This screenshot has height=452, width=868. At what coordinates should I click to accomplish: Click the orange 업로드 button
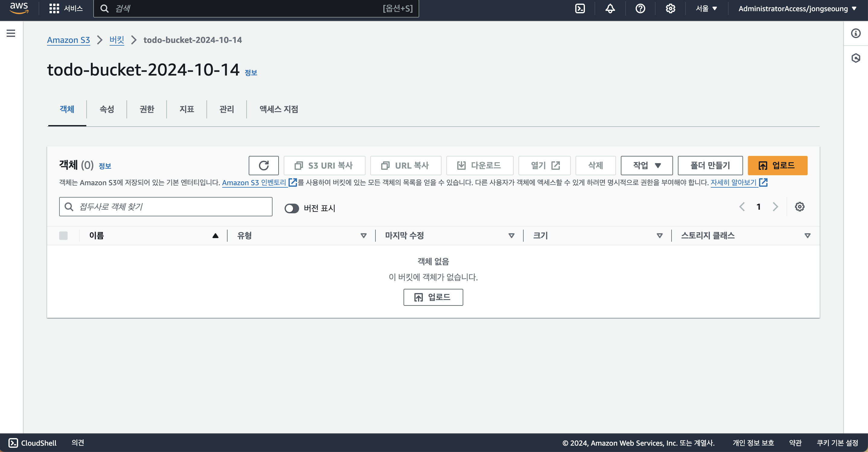(777, 165)
